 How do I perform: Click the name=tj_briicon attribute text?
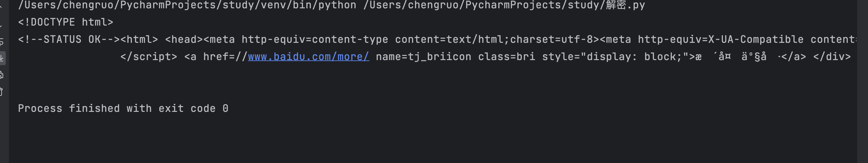coord(423,57)
